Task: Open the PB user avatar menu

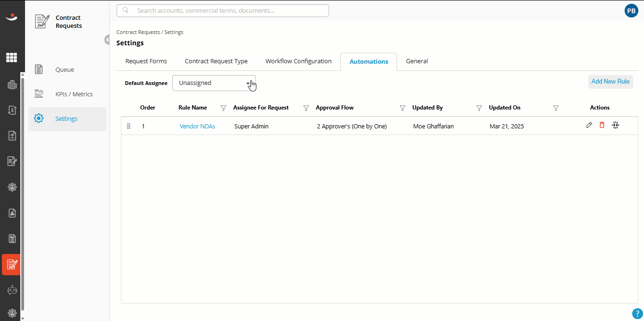Action: click(631, 11)
